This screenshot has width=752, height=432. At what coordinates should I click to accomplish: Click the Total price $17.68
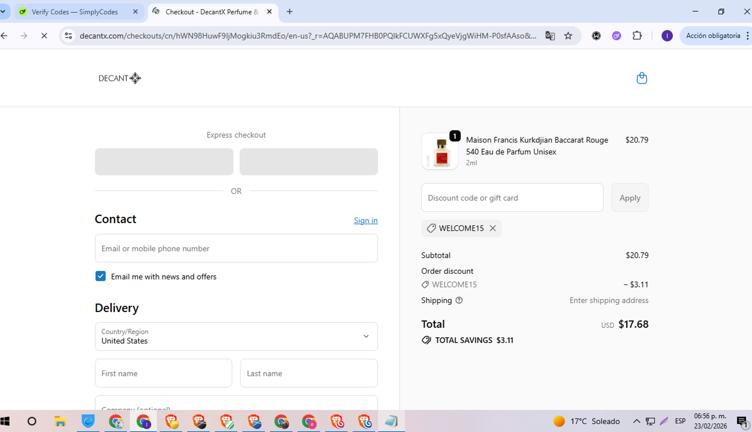point(633,325)
